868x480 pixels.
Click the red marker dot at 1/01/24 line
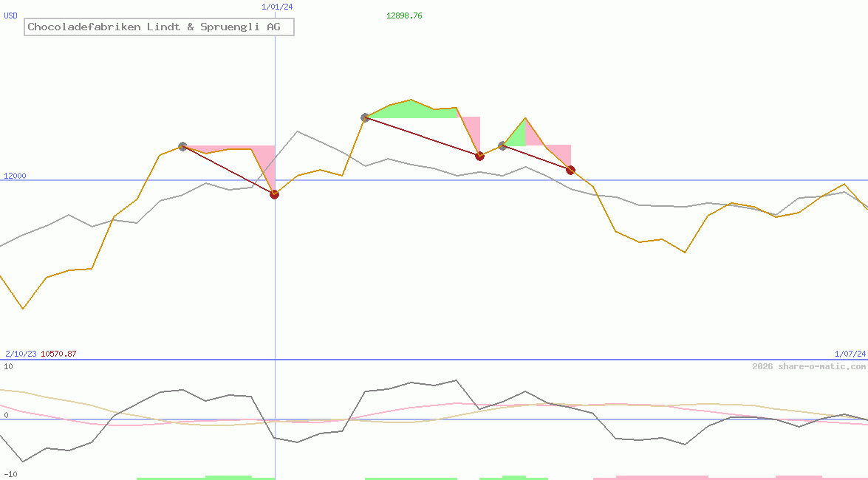(x=275, y=194)
